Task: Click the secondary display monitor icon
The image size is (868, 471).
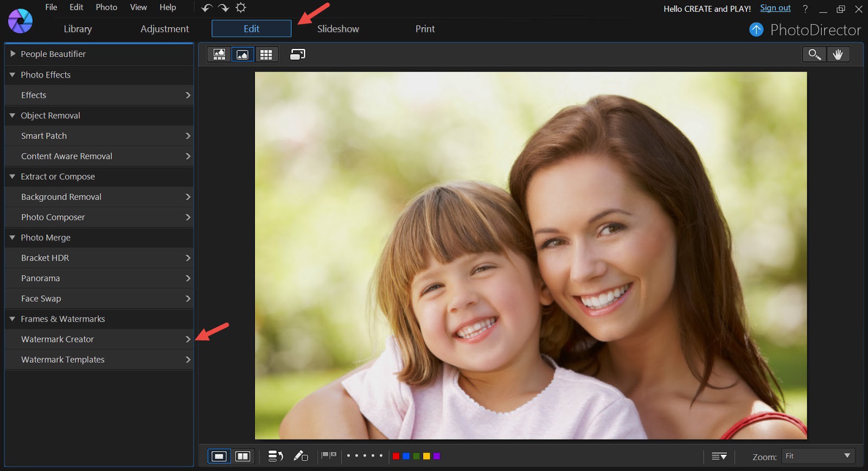Action: (297, 54)
